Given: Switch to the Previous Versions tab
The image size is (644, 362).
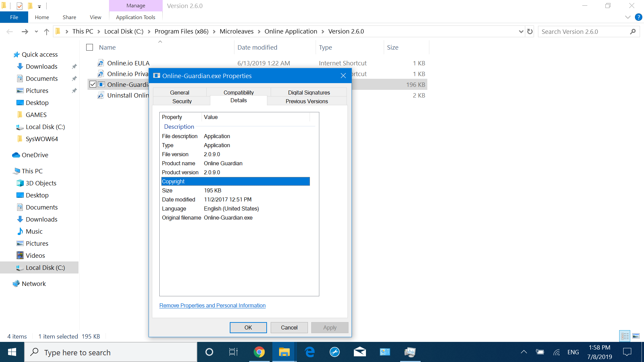Looking at the screenshot, I should [307, 101].
